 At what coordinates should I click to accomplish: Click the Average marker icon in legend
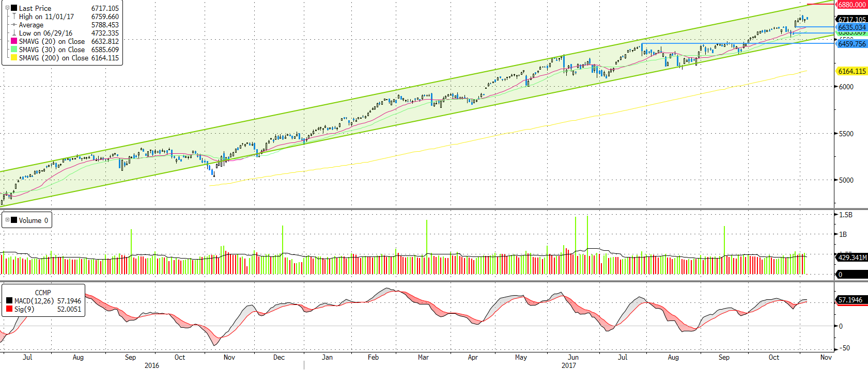14,25
